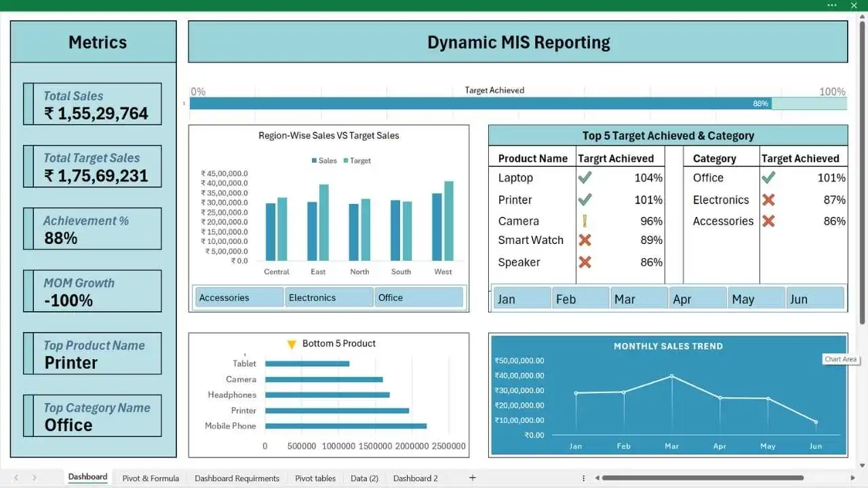Screen dimensions: 868x488
Task: Select the Achievement % metric card
Action: click(92, 228)
